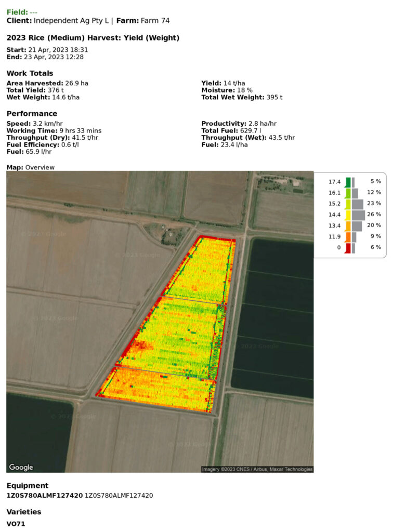
Task: Click the orange 11.9 legend swatch
Action: tap(348, 237)
